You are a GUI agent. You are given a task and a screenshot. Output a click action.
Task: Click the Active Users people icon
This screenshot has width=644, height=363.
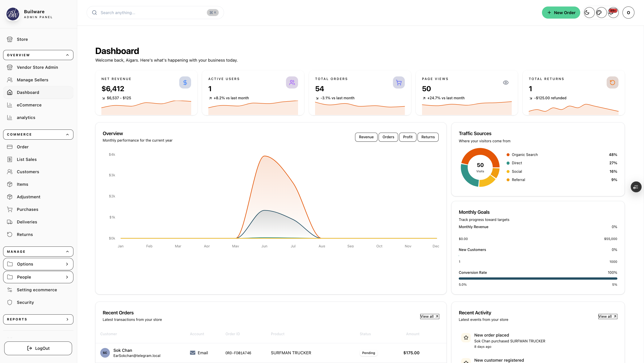tap(292, 82)
